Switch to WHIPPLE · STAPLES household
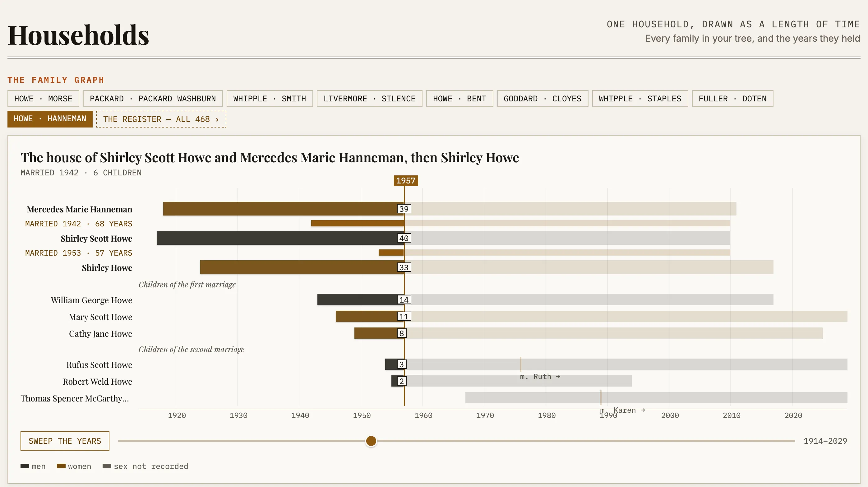 (640, 99)
